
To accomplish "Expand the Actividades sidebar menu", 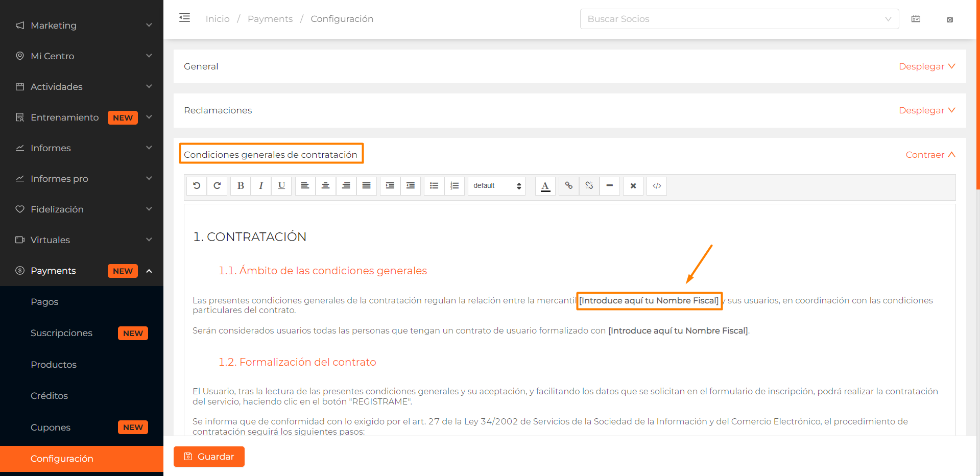I will [82, 86].
